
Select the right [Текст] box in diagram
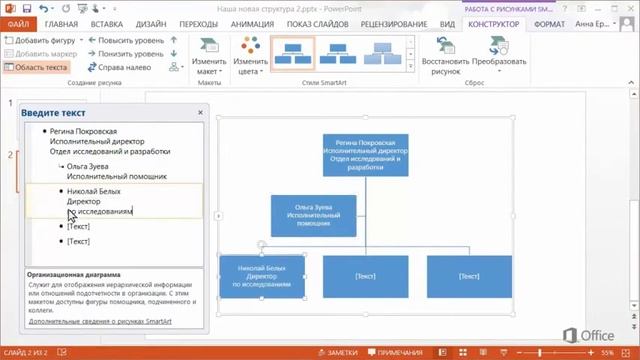point(469,276)
